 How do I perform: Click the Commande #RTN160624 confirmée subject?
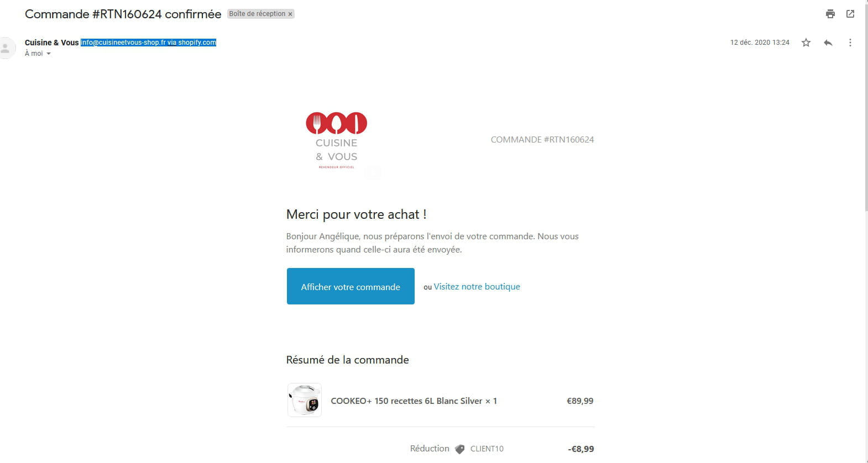123,14
